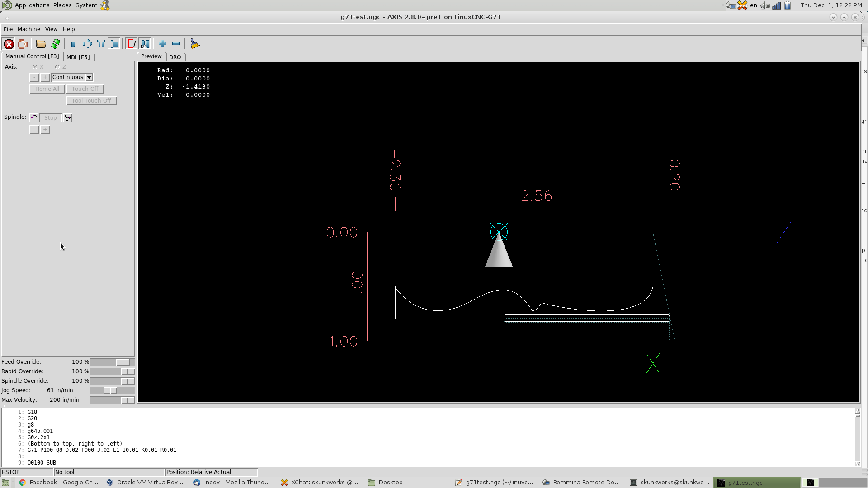
Task: Switch to the DRO tab
Action: [175, 57]
